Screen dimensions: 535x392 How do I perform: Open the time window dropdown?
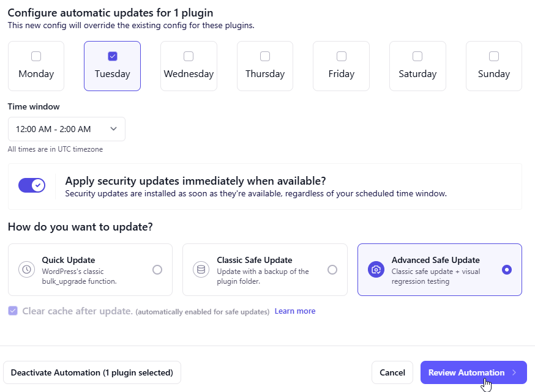click(x=66, y=129)
